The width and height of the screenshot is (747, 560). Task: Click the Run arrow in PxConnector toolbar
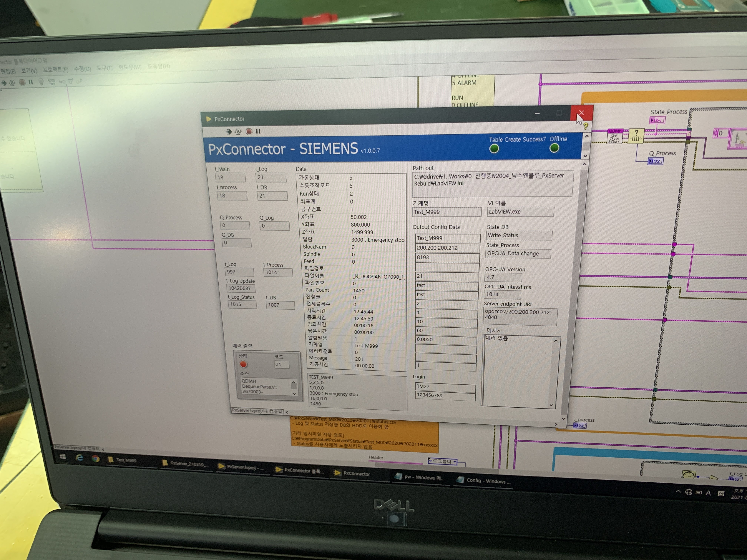click(x=229, y=132)
